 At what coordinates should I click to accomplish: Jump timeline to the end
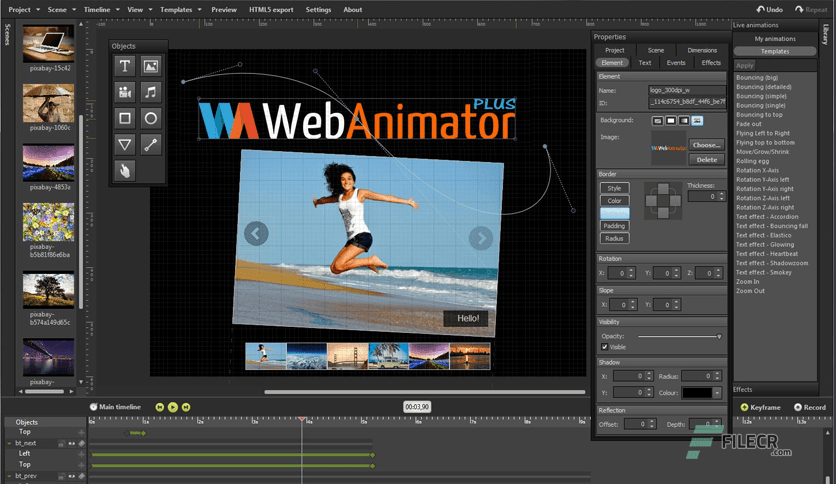click(186, 407)
